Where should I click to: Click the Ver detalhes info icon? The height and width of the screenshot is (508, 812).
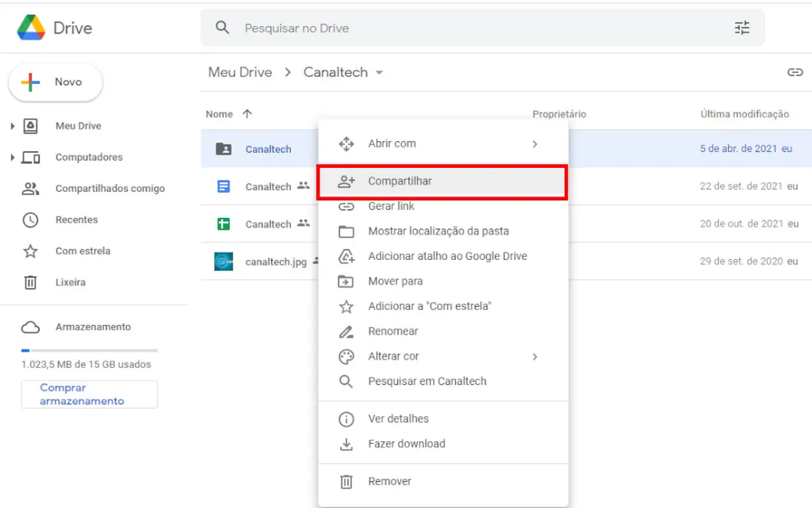pyautogui.click(x=346, y=419)
